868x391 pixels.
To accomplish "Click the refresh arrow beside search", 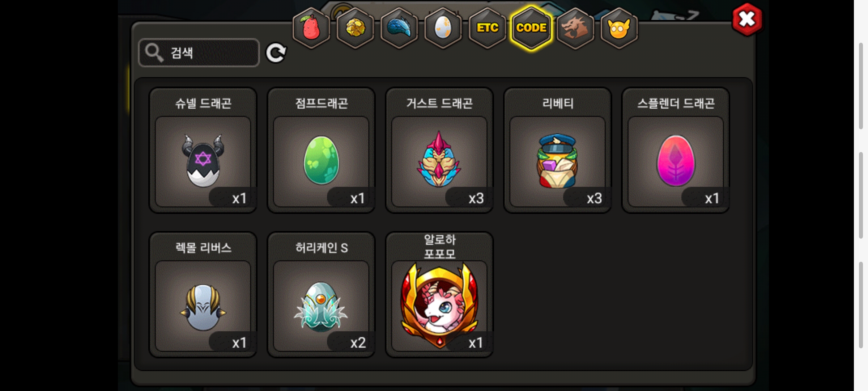I will 276,53.
